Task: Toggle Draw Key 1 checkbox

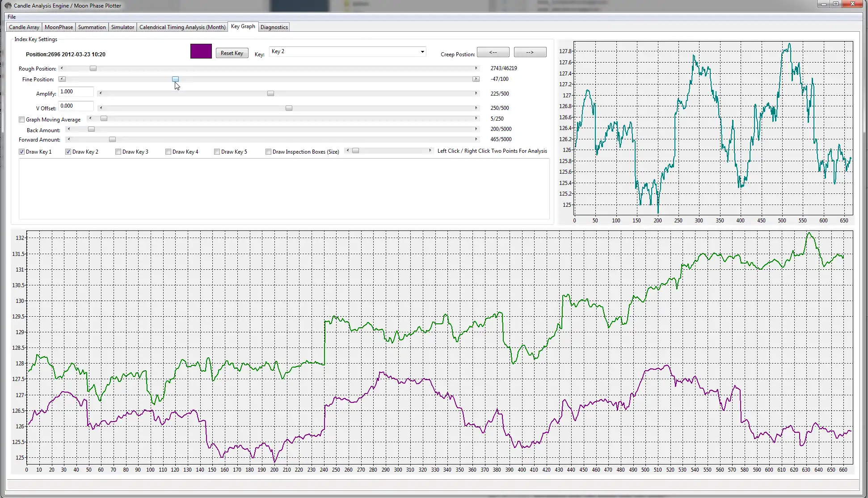Action: pos(21,151)
